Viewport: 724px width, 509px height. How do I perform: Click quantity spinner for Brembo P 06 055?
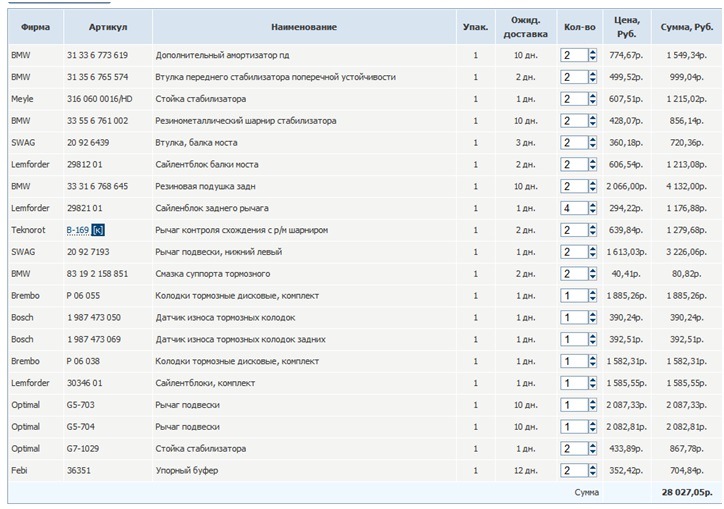click(x=592, y=295)
